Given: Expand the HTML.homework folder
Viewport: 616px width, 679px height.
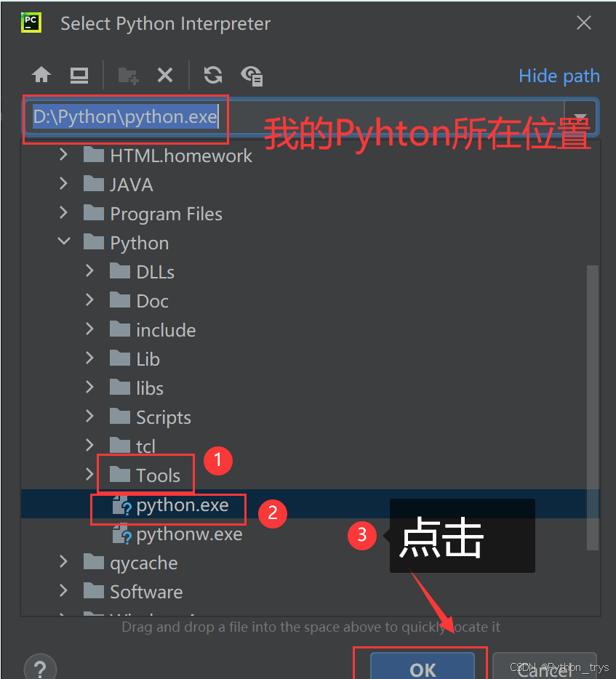Looking at the screenshot, I should coord(63,155).
